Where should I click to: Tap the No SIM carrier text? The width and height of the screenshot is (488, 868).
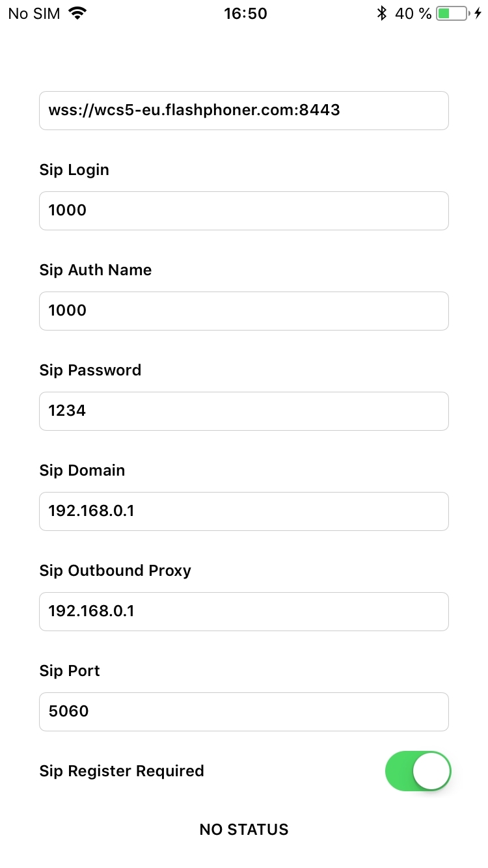(x=34, y=14)
